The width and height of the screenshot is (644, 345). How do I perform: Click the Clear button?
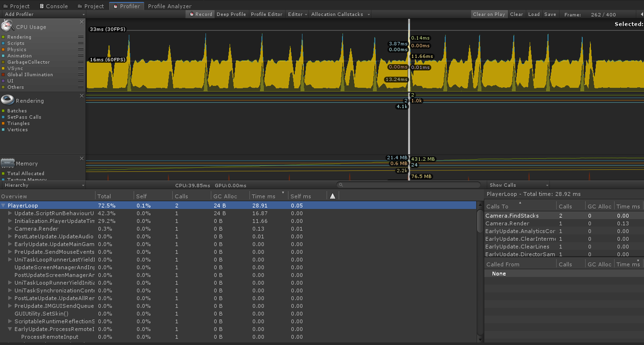[516, 14]
